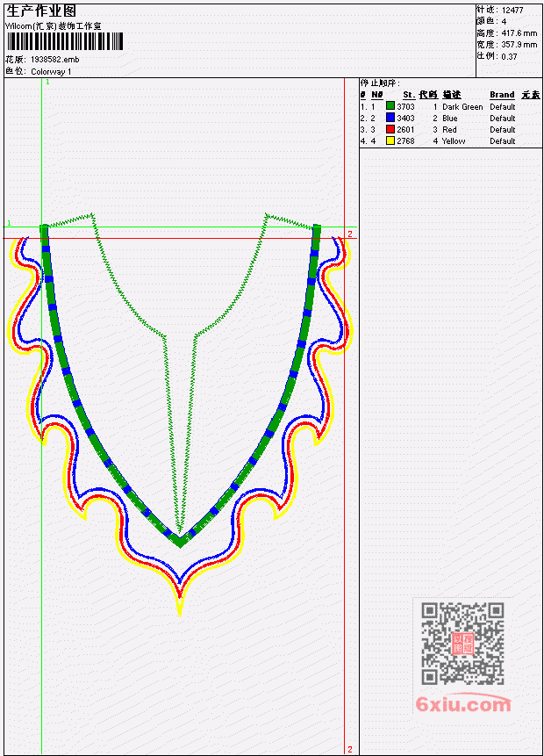
Task: Click the Blue description text
Action: [x=450, y=119]
